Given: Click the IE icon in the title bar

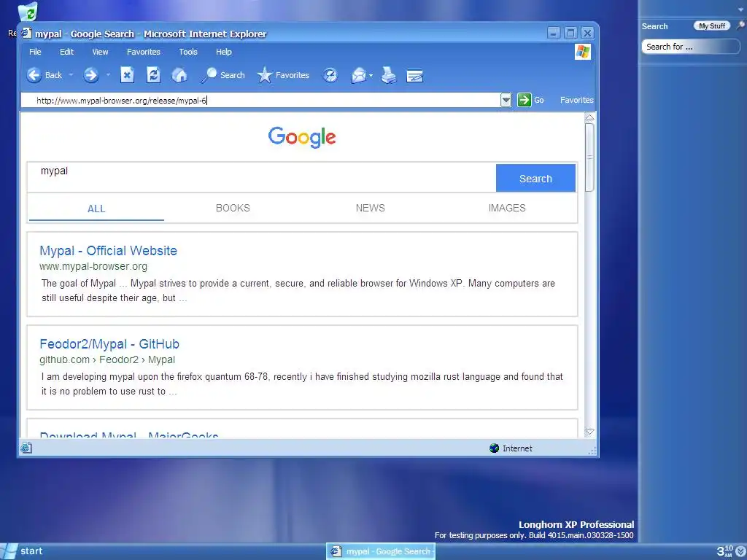Looking at the screenshot, I should [27, 34].
